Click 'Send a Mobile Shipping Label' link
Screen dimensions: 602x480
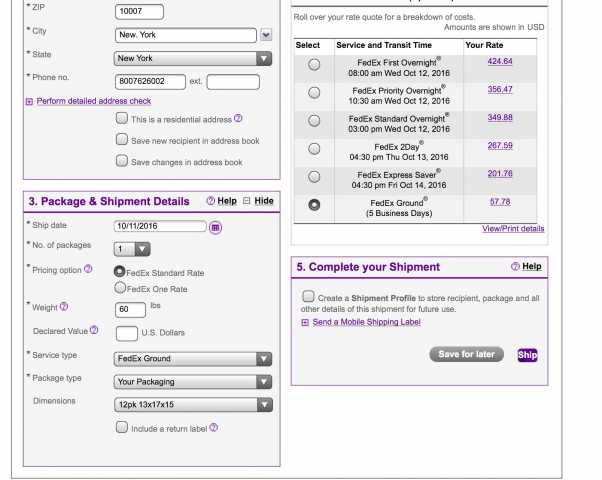[x=366, y=322]
